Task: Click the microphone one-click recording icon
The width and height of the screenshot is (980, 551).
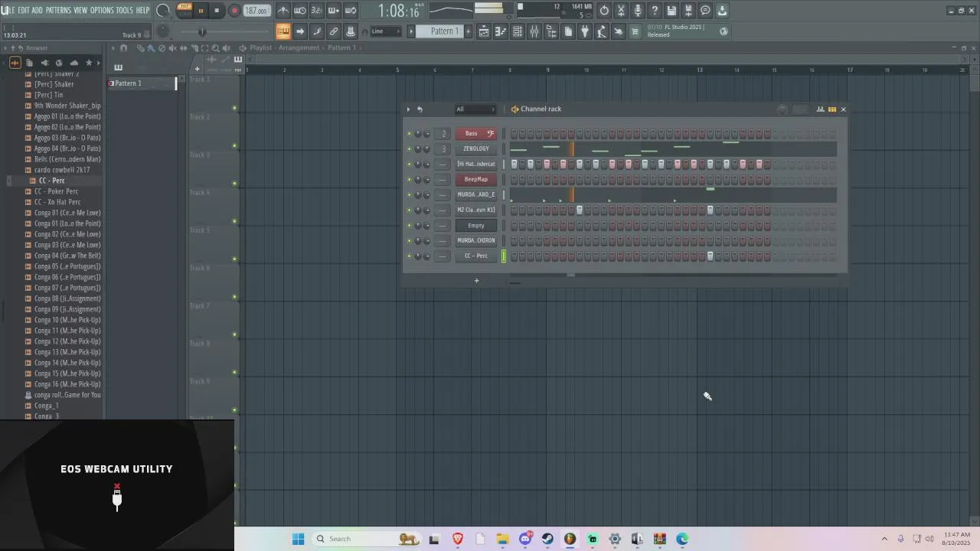Action: pos(638,11)
